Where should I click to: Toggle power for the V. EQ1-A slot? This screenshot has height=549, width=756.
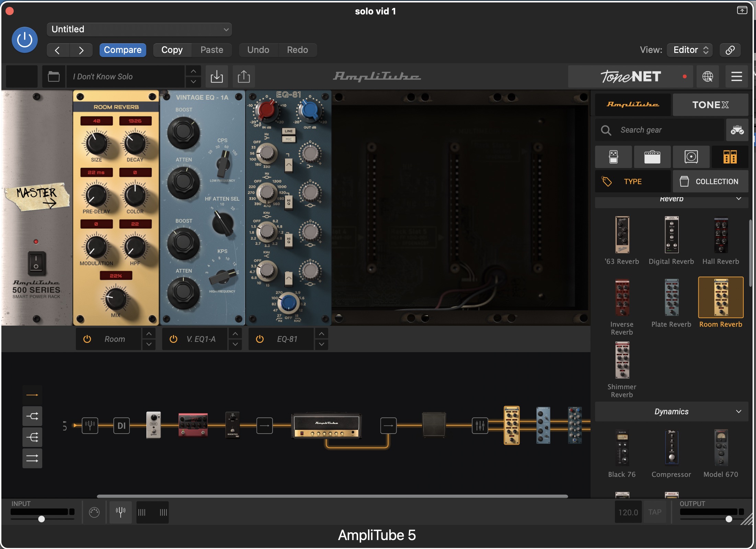[x=173, y=339]
